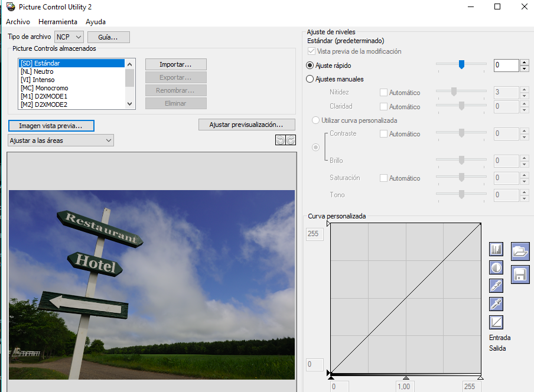
Task: Click the down arrow of the Claridad spinner
Action: click(525, 110)
